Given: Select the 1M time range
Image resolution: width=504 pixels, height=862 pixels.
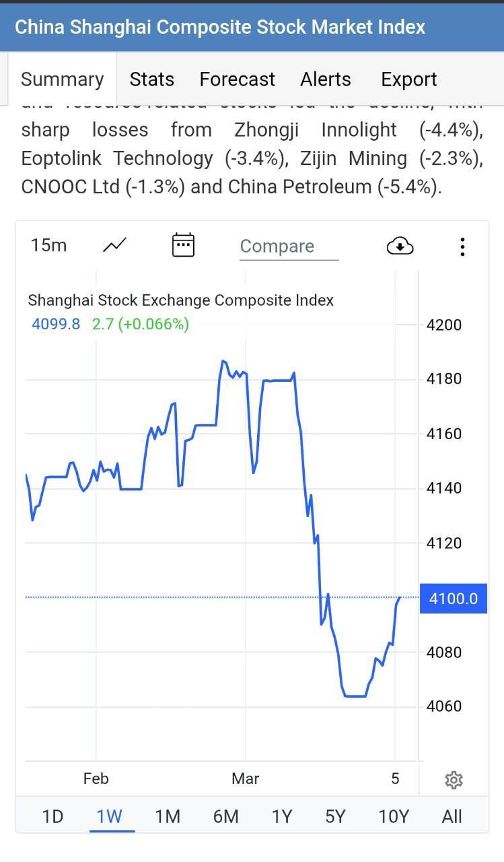Looking at the screenshot, I should [168, 816].
